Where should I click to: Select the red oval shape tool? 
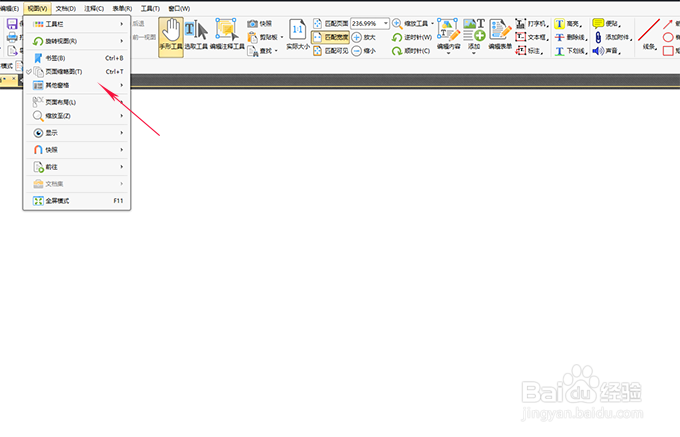point(668,37)
